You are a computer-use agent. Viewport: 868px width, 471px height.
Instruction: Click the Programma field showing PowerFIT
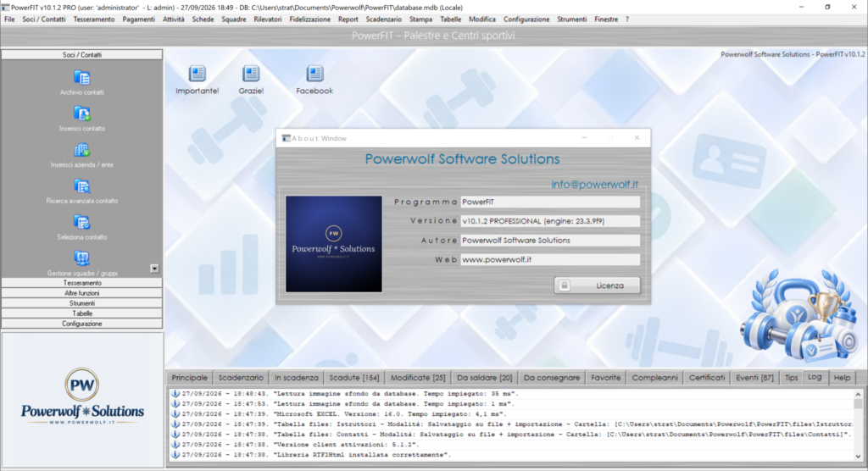[x=550, y=202]
